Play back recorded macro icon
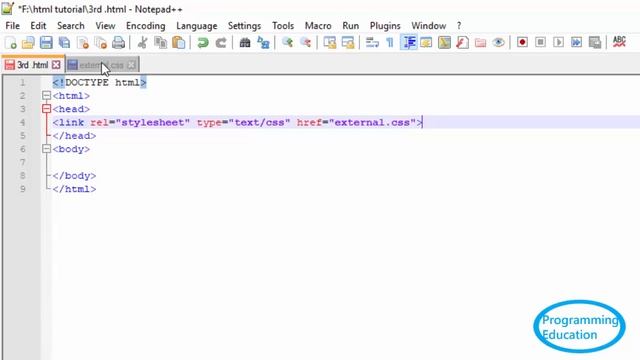Screen dimensions: 640x360 559,42
